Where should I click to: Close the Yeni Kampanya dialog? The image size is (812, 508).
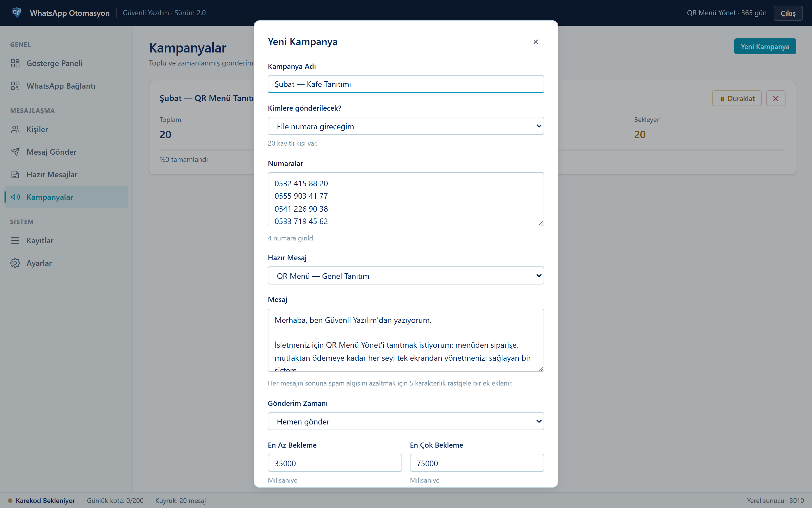(535, 42)
